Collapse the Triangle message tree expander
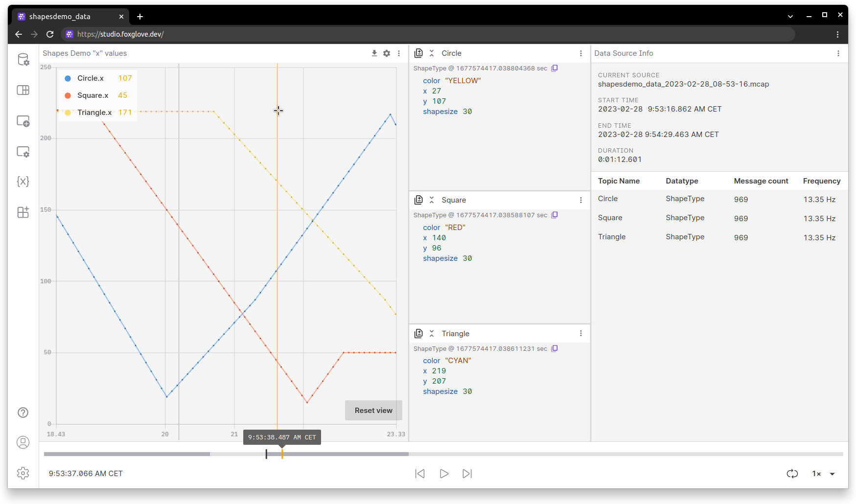This screenshot has width=856, height=504. click(x=432, y=334)
